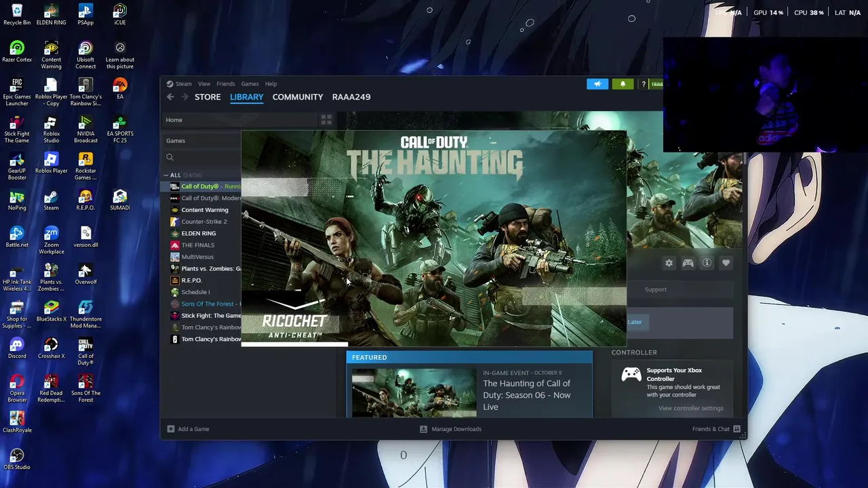This screenshot has height=488, width=868.
Task: Click the Xbox controller support icon
Action: [x=631, y=374]
